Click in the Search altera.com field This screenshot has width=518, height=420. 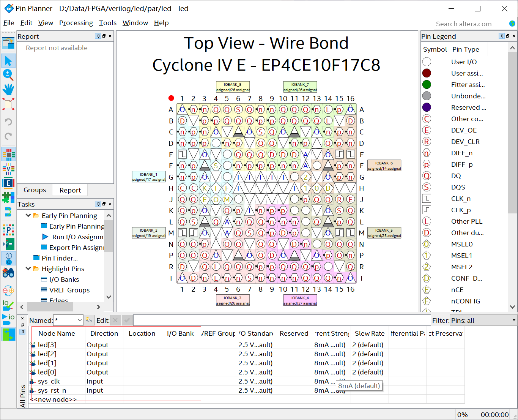coord(471,24)
